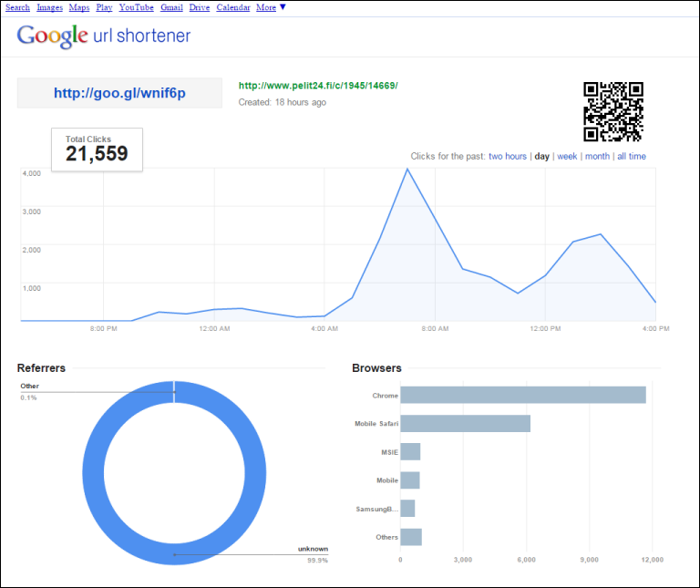Show clicks for the past month
Viewport: 700px width, 588px height.
[597, 156]
